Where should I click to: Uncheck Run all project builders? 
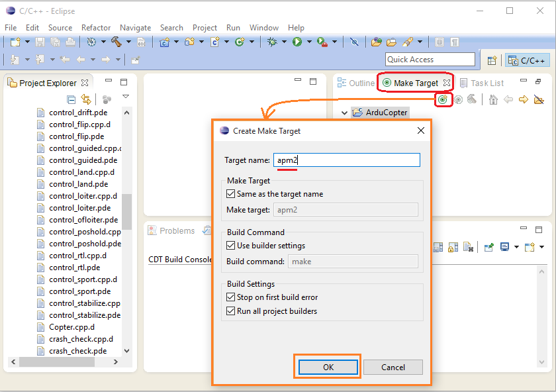point(231,311)
